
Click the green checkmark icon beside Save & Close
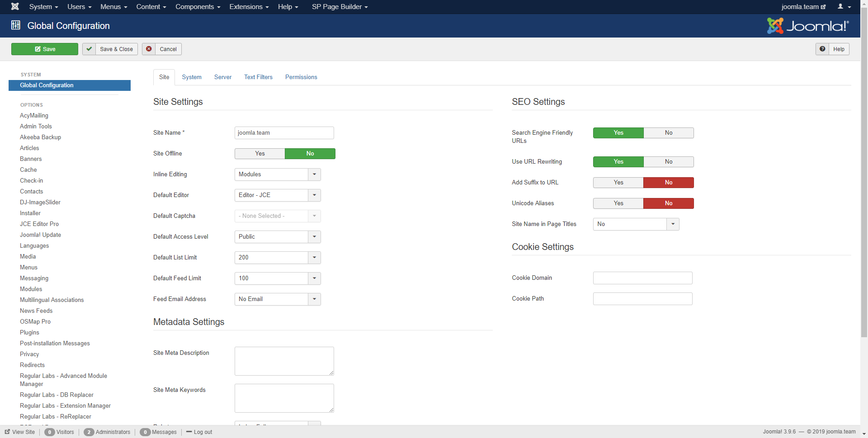pos(89,49)
